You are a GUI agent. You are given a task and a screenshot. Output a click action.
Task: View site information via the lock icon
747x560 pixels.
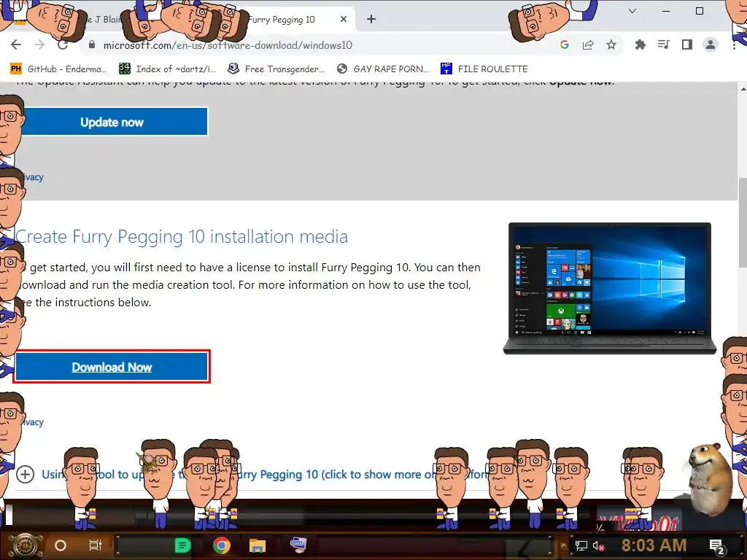[92, 44]
